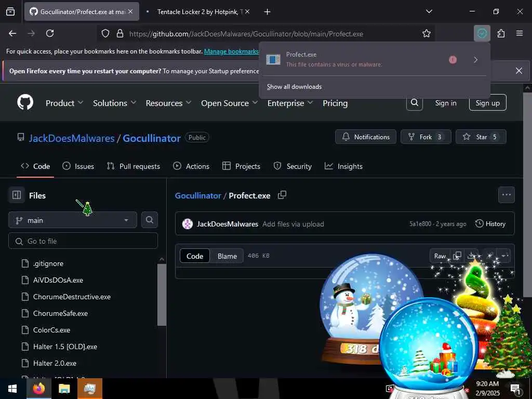
Task: Collapse the file tree side panel icon
Action: pyautogui.click(x=17, y=195)
